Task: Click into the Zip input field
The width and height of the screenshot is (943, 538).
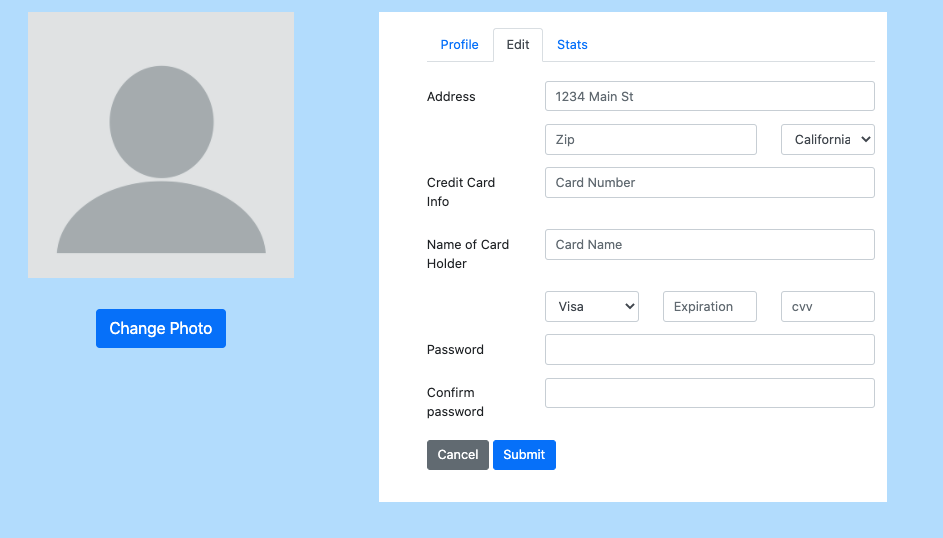Action: click(x=651, y=139)
